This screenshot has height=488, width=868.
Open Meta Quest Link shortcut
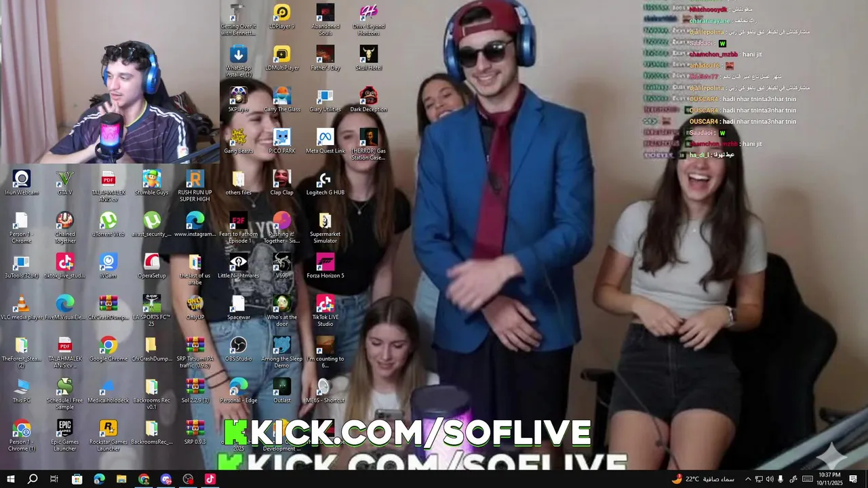click(325, 142)
